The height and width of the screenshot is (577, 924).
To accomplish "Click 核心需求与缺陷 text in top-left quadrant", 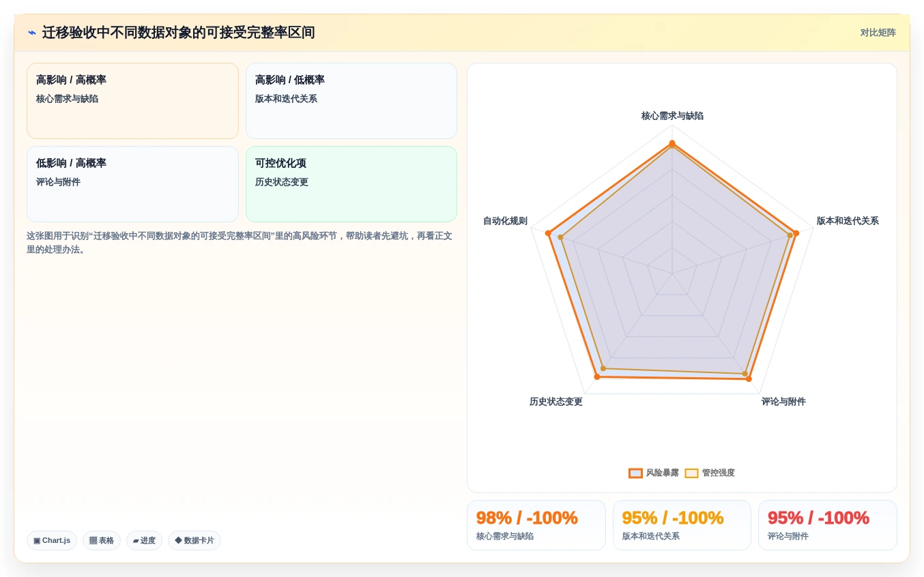I will pos(67,99).
